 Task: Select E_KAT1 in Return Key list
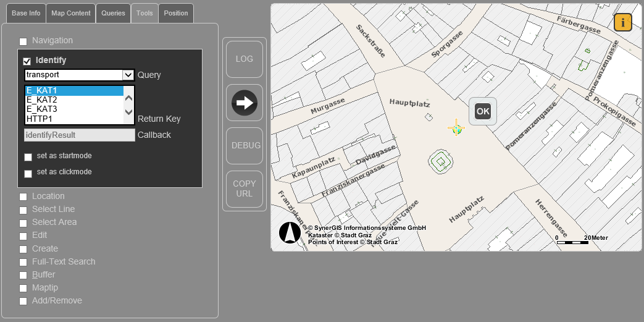pyautogui.click(x=74, y=90)
